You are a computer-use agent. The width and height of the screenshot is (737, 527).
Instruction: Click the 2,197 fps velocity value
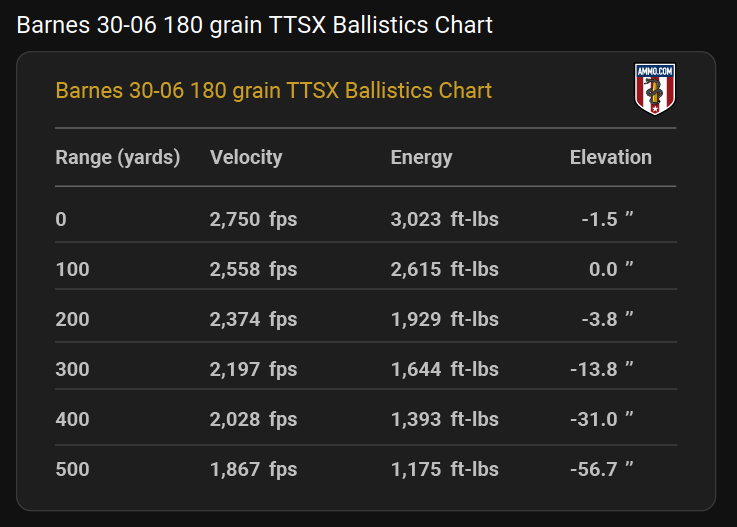tap(253, 369)
